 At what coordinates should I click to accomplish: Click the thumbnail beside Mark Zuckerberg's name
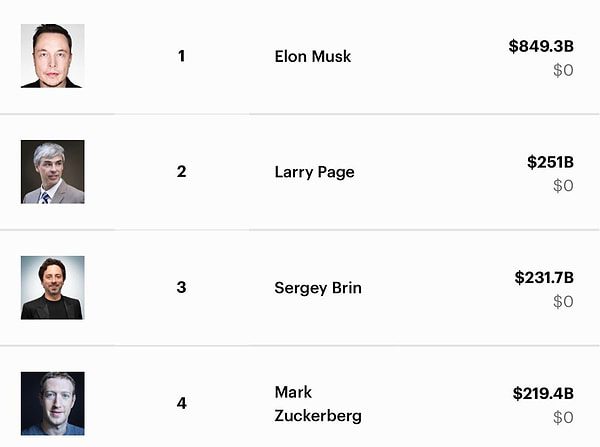point(52,403)
